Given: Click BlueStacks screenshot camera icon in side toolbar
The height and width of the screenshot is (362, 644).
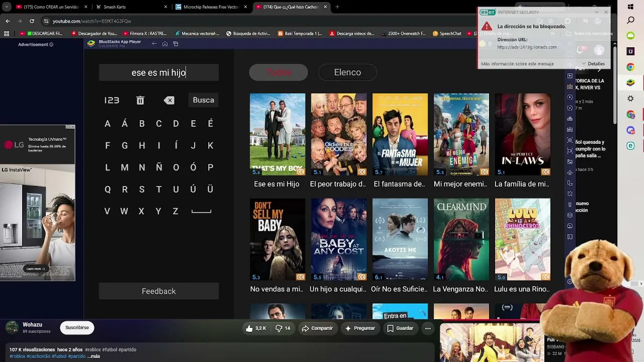Looking at the screenshot, I should click(x=570, y=140).
